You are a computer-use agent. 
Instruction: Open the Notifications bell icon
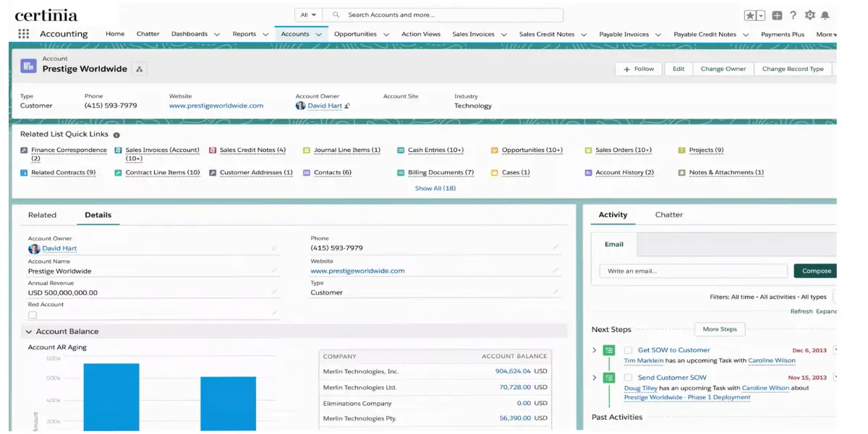[x=825, y=15]
